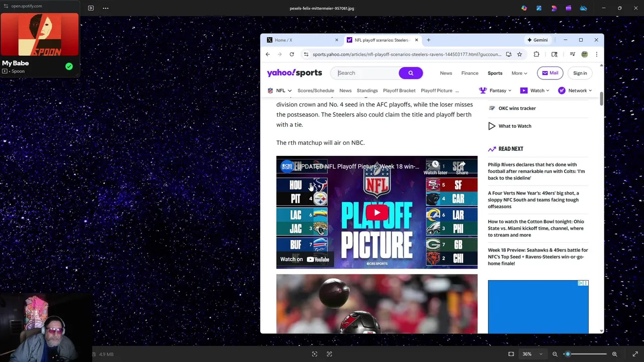Open Sports in Yahoo top navigation
The height and width of the screenshot is (362, 644).
(x=495, y=73)
